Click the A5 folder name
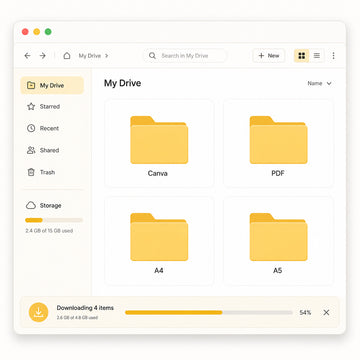This screenshot has width=360, height=360. pyautogui.click(x=278, y=270)
